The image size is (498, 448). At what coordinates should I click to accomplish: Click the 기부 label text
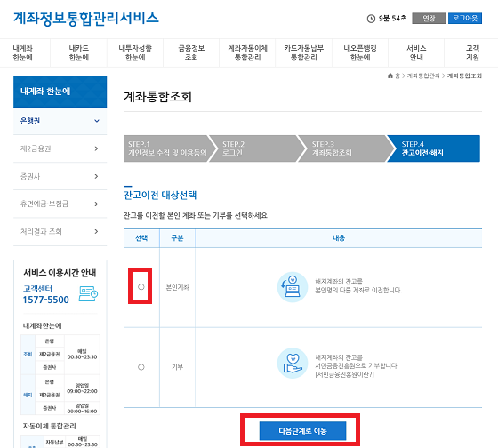click(177, 367)
